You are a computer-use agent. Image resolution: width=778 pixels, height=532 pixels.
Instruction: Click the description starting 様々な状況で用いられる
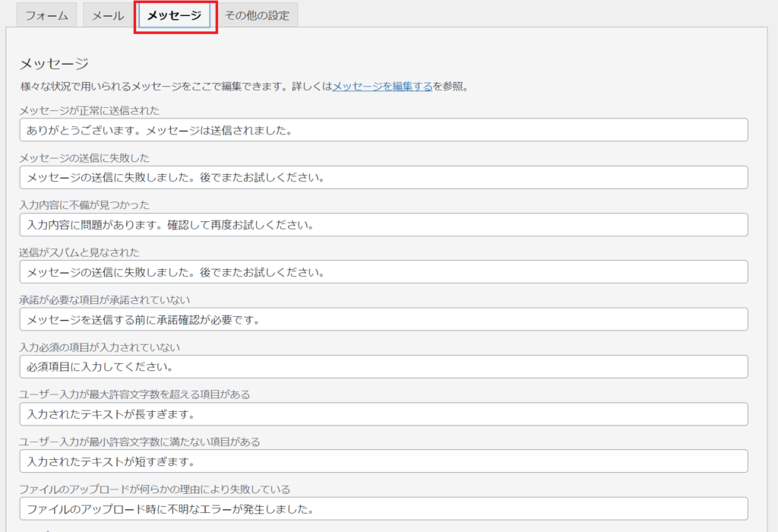245,87
